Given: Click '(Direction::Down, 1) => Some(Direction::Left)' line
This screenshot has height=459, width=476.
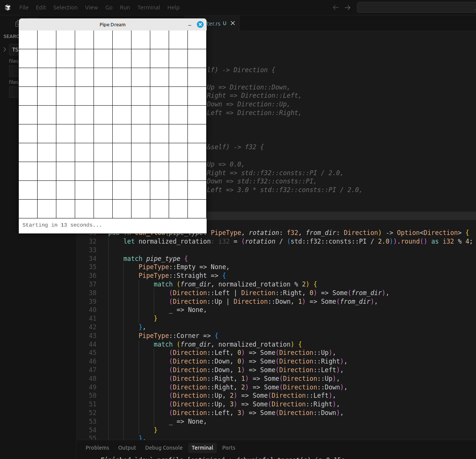Looking at the screenshot, I should pos(256,370).
